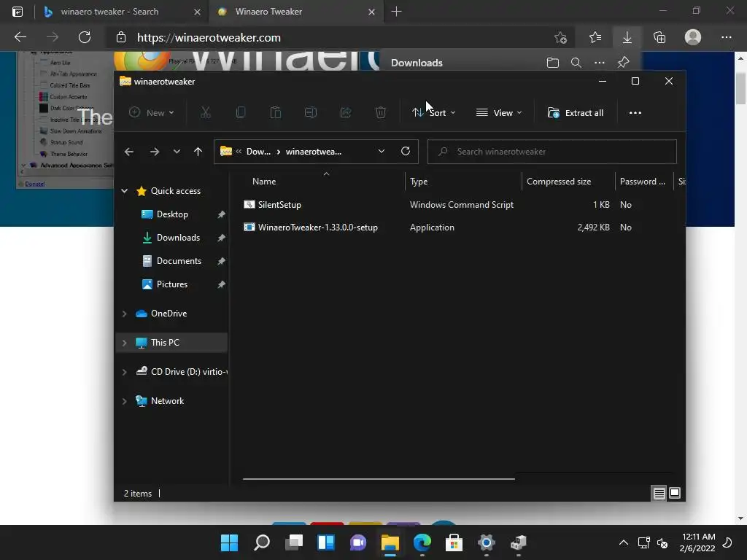Go up one folder level in Explorer
Screen dimensions: 747x560
[x=198, y=152]
